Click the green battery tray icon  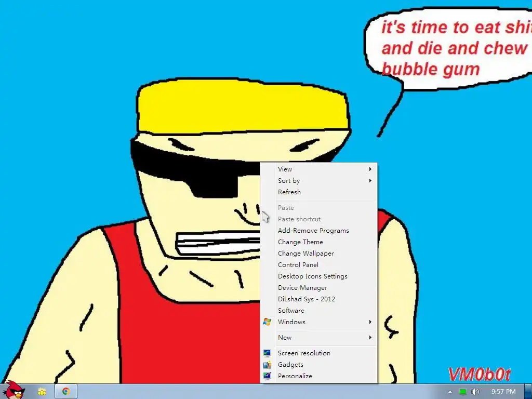coord(463,392)
